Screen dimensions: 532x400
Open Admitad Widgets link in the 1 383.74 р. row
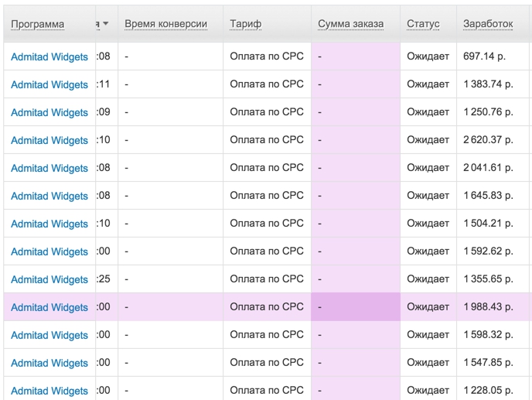tap(49, 84)
